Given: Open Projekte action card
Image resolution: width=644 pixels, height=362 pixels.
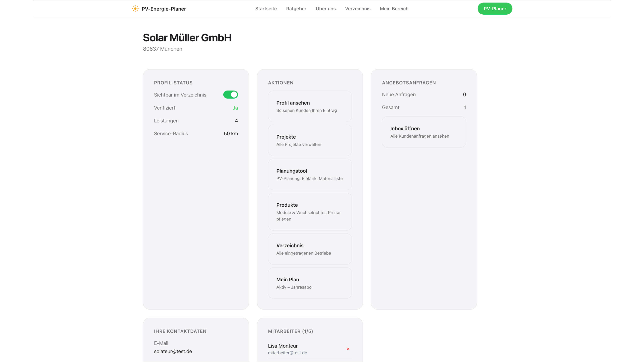Looking at the screenshot, I should coord(309,140).
